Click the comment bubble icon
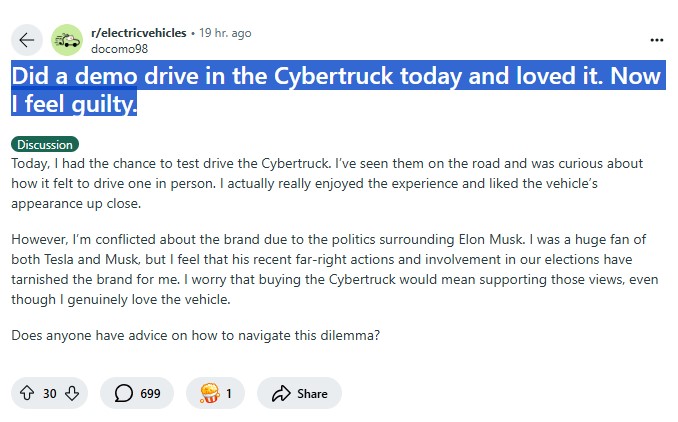678x422 pixels. tap(123, 393)
